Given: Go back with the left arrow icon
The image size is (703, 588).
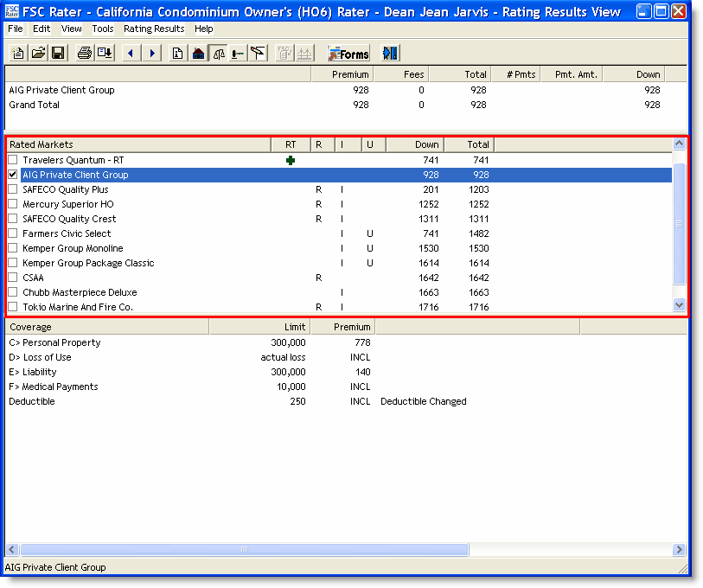Looking at the screenshot, I should coord(131,54).
